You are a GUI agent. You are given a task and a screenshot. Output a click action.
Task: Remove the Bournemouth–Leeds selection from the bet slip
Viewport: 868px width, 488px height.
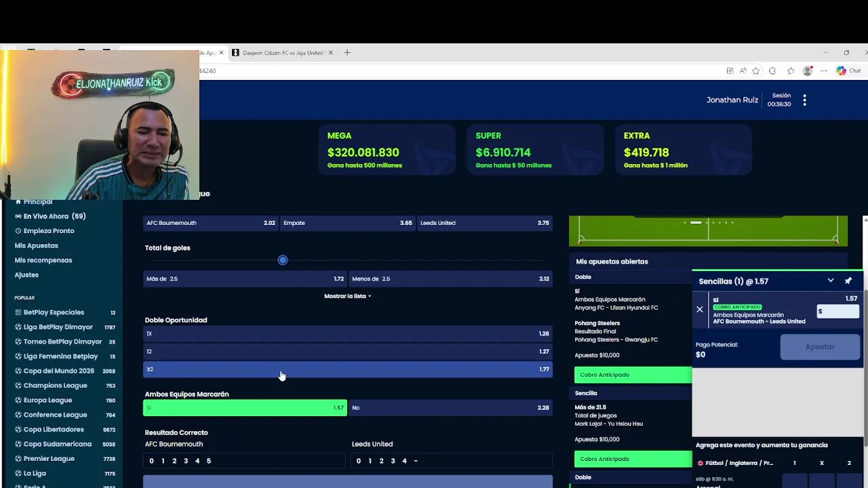click(x=700, y=310)
